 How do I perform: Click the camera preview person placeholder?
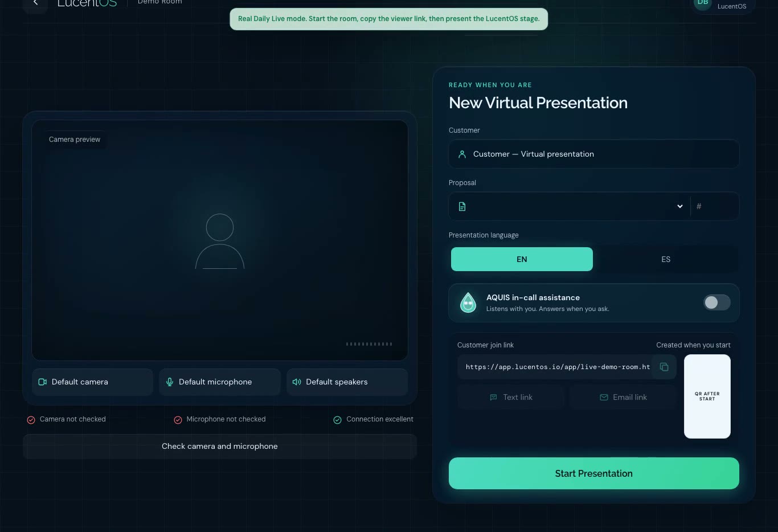pyautogui.click(x=220, y=241)
